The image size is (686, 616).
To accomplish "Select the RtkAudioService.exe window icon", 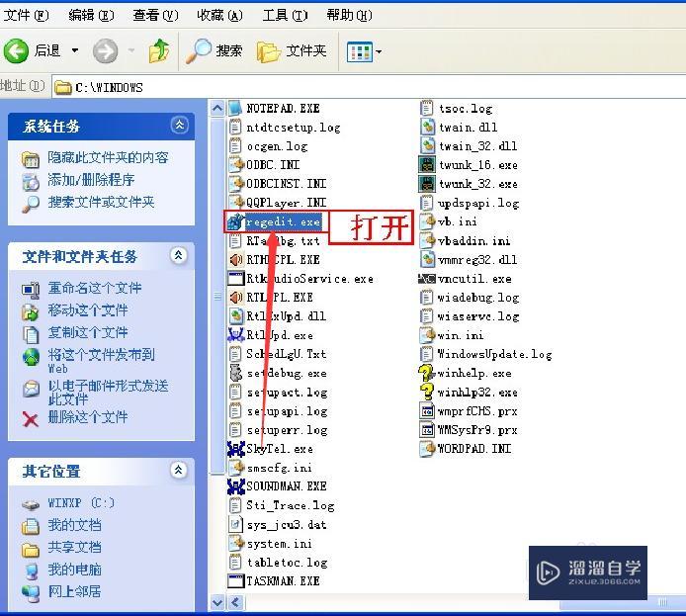I will pyautogui.click(x=235, y=279).
